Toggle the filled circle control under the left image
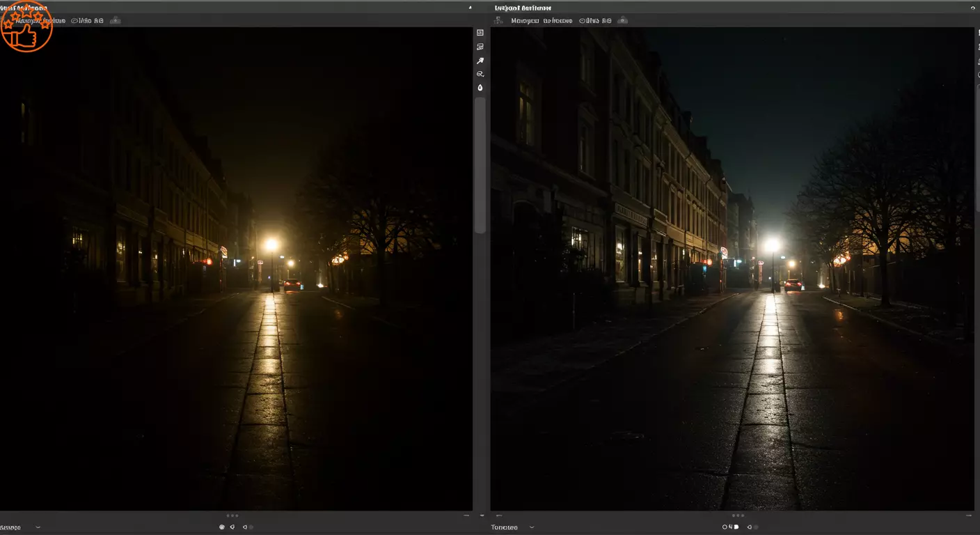 pyautogui.click(x=222, y=527)
